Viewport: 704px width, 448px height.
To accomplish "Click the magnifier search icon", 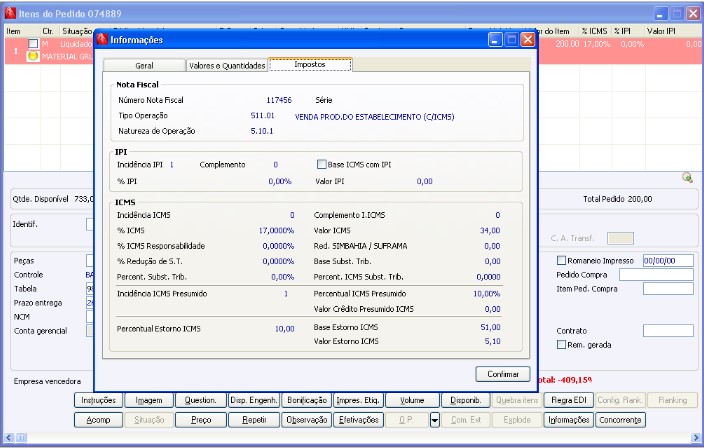I will coord(687,178).
